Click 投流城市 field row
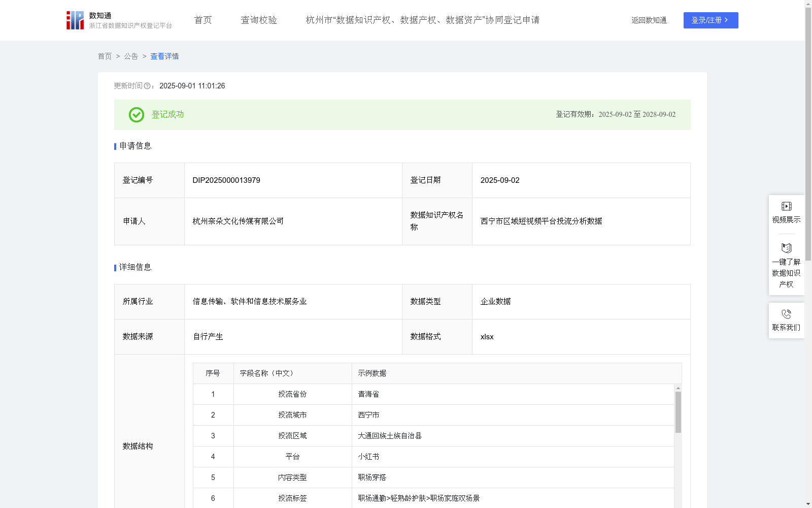The height and width of the screenshot is (508, 812). (x=433, y=415)
